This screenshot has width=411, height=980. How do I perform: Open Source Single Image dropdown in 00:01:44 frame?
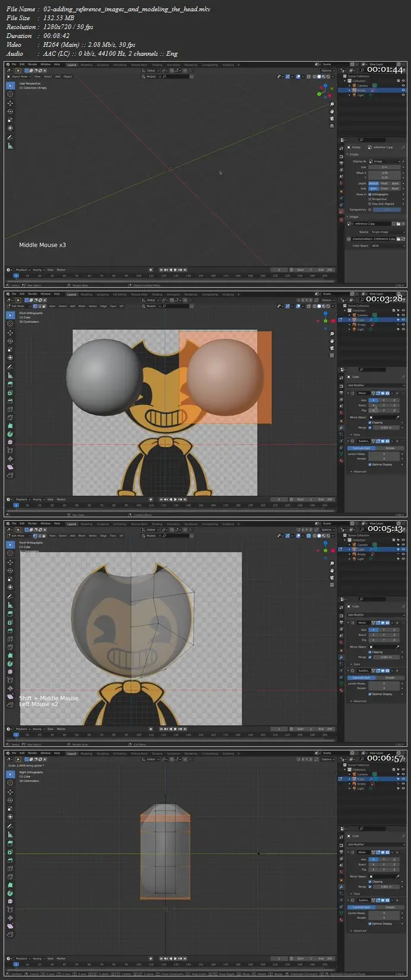pos(388,232)
